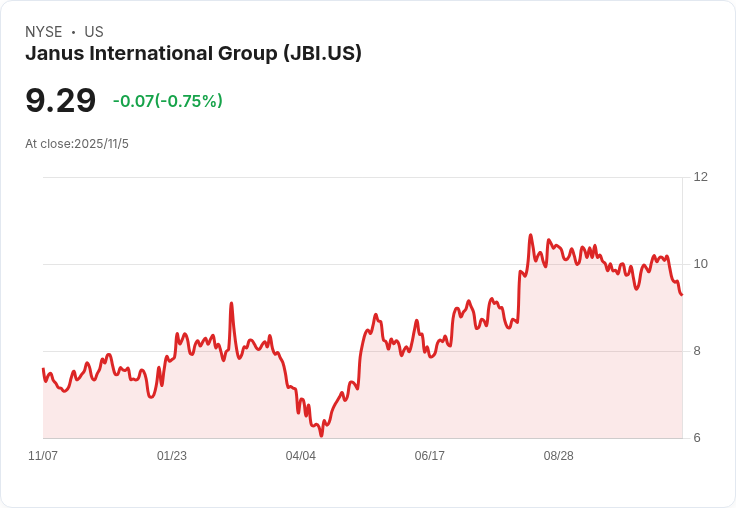
Task: Click the 12 price axis label
Action: 700,177
